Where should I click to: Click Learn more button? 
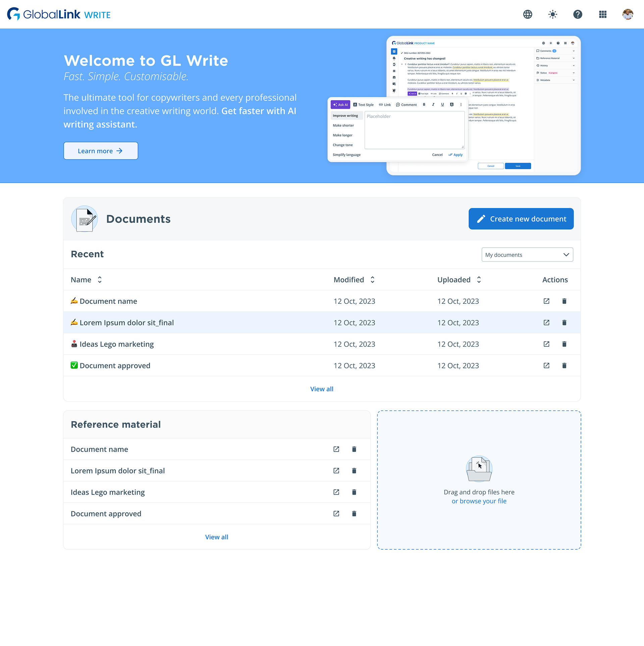click(x=101, y=151)
